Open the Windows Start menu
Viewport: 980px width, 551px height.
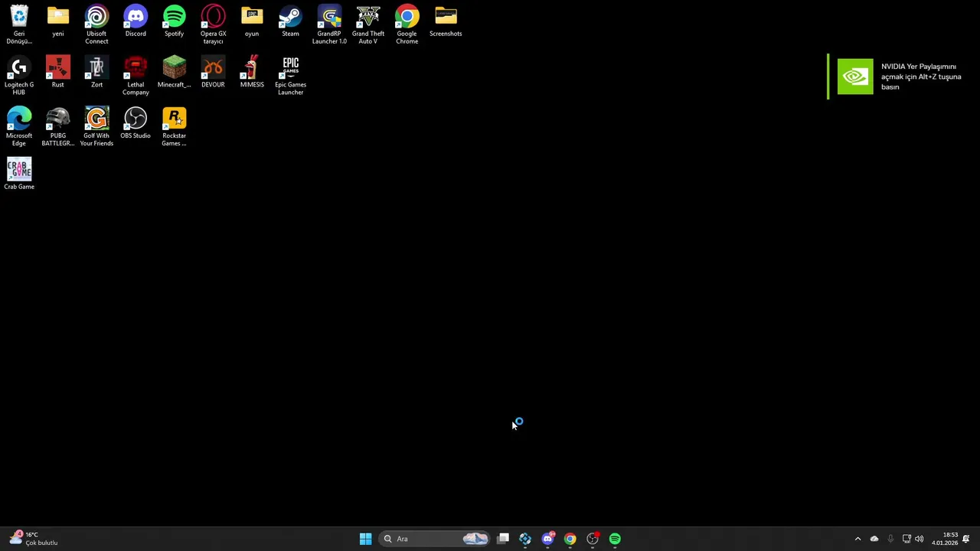[365, 539]
